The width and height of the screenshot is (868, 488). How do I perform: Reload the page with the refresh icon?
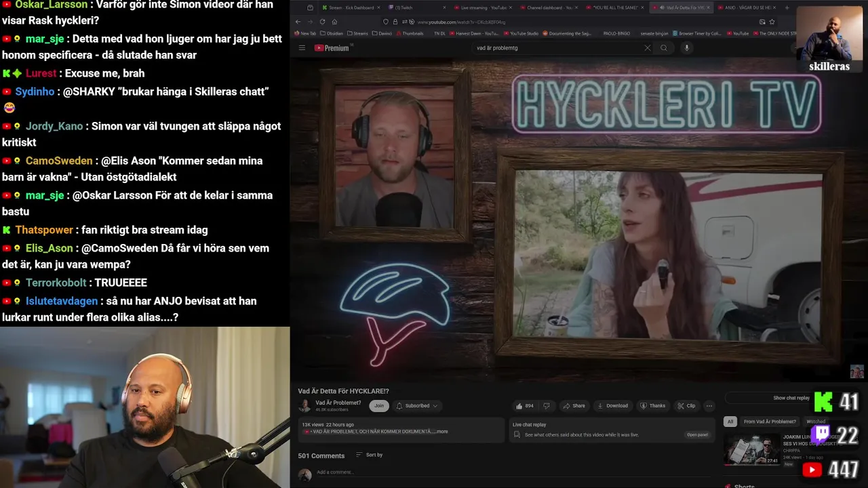322,22
